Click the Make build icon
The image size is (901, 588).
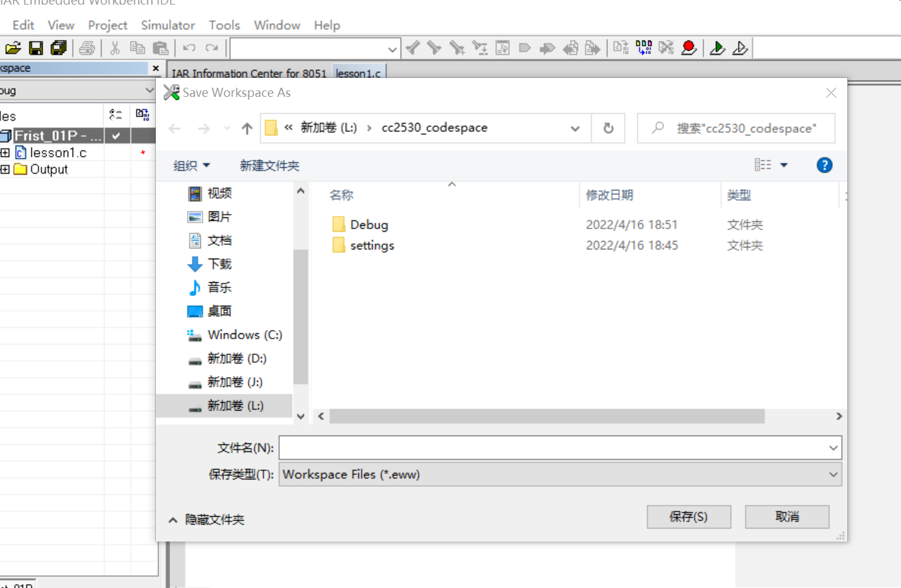(x=644, y=48)
